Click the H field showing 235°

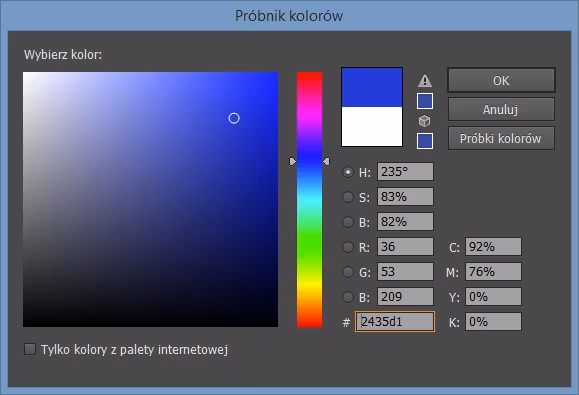(405, 172)
